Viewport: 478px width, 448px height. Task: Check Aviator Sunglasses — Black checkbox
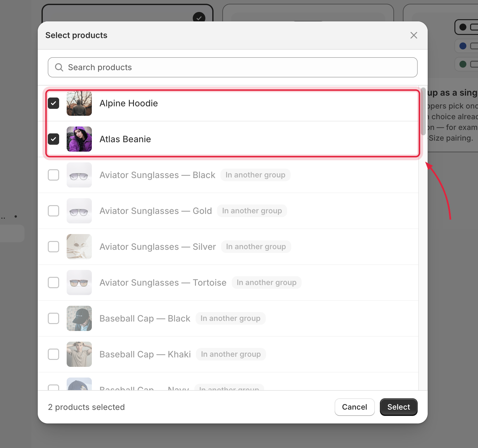pos(53,175)
